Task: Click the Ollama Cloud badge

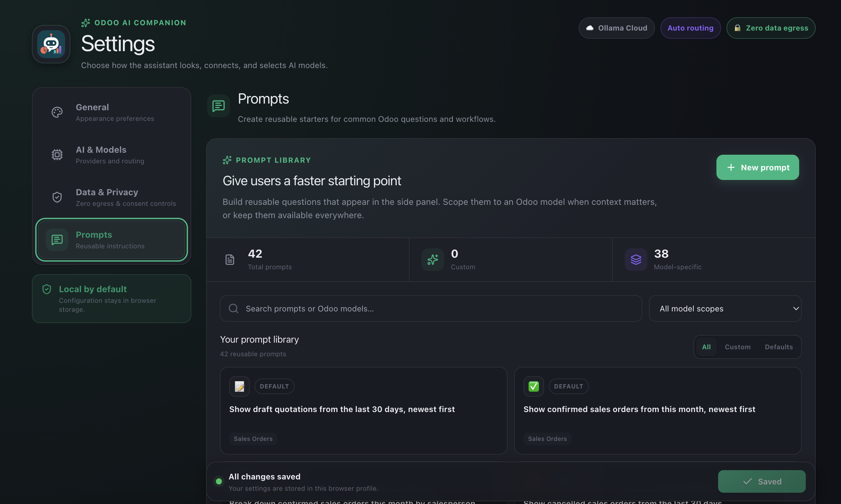Action: (x=616, y=28)
